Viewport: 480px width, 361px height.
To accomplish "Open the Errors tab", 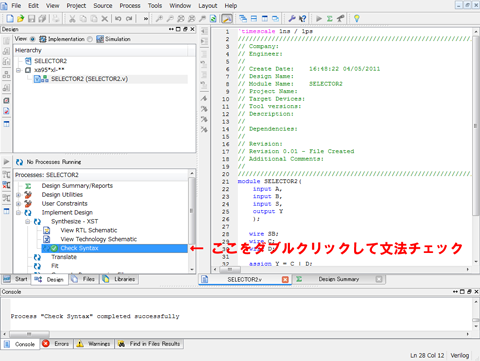I will [56, 344].
